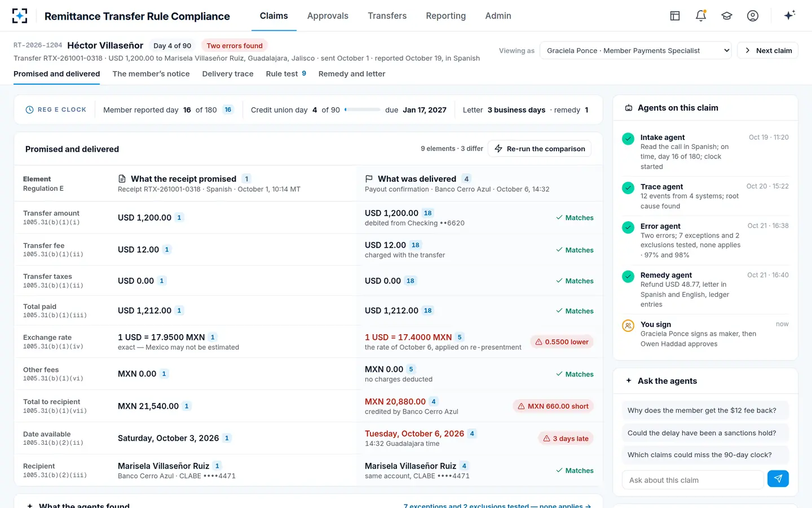Click the 0.5500 lower exchange rate badge
The image size is (812, 508).
(562, 341)
